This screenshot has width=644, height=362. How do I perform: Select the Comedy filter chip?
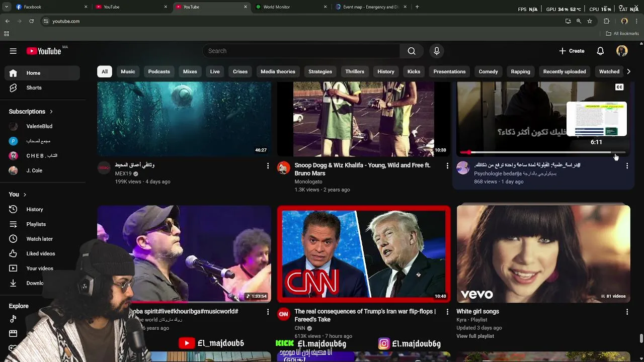(488, 71)
